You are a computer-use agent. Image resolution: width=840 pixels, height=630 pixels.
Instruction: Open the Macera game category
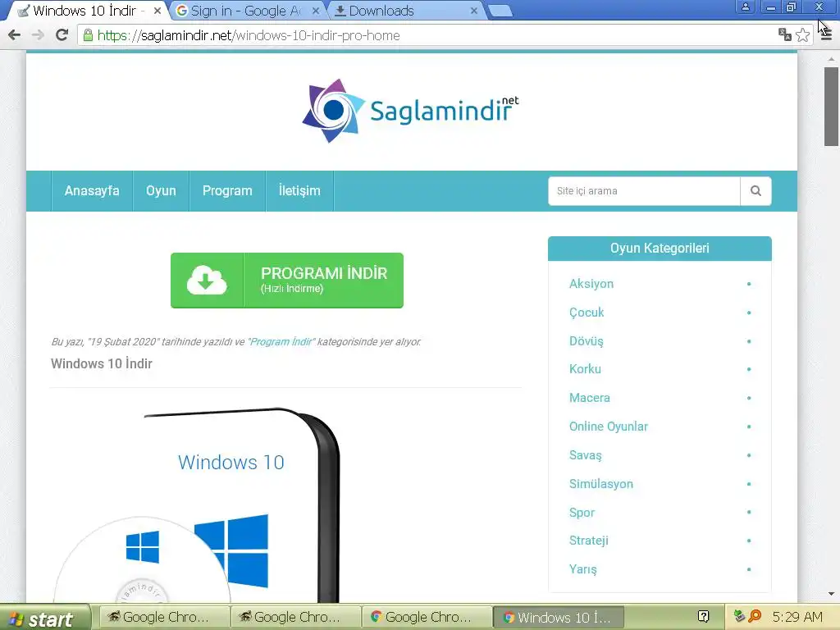pos(589,398)
